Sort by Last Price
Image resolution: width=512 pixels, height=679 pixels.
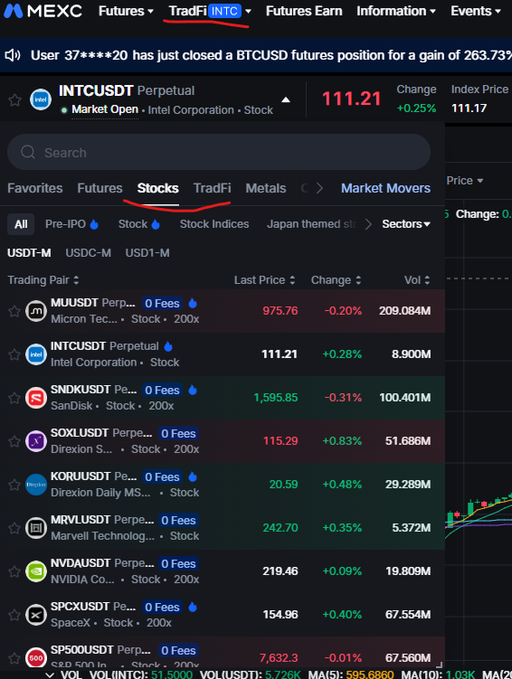265,280
